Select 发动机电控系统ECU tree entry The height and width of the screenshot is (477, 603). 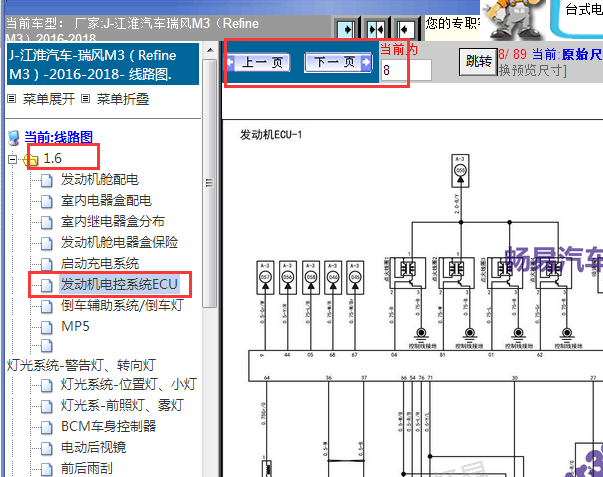point(119,284)
